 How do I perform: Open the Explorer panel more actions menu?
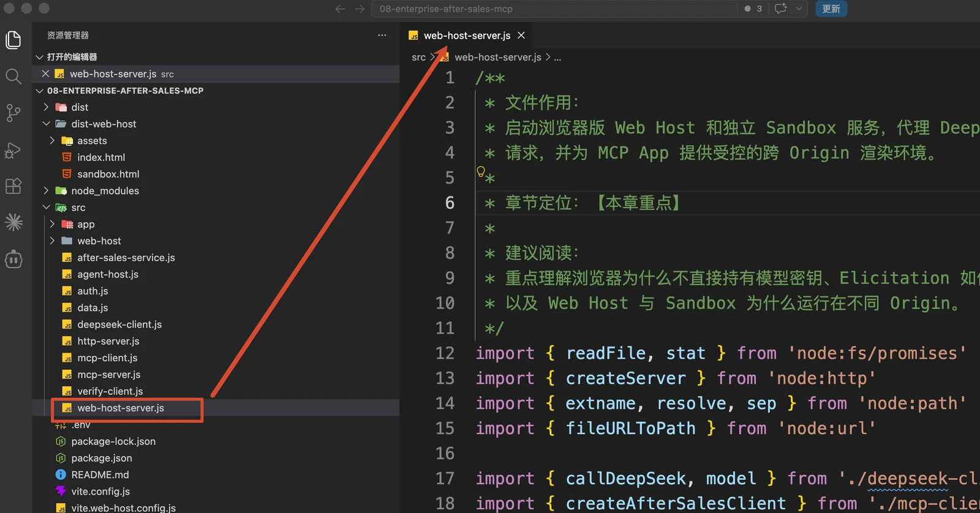382,36
